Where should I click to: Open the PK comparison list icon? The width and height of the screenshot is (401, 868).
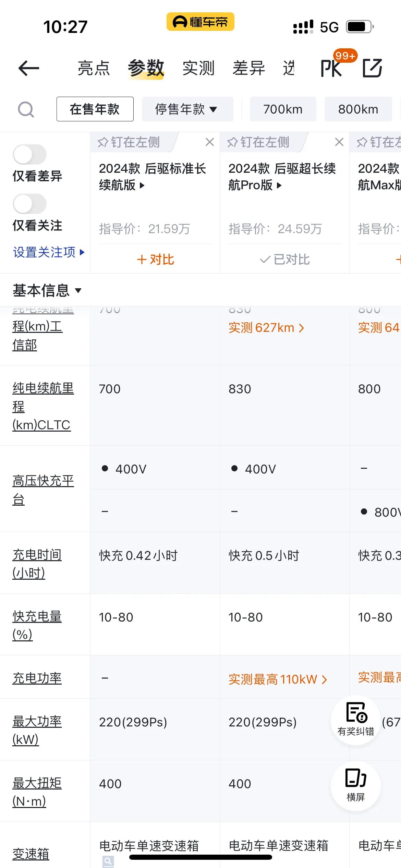pos(332,68)
